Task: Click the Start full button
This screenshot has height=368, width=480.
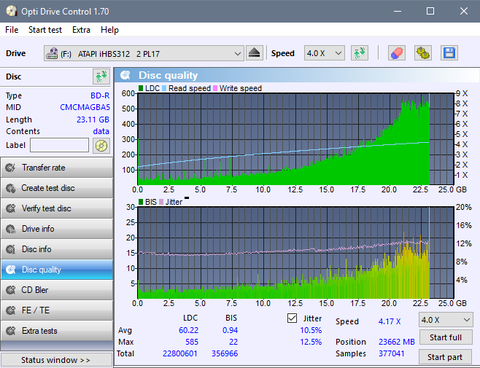Action: tap(446, 337)
